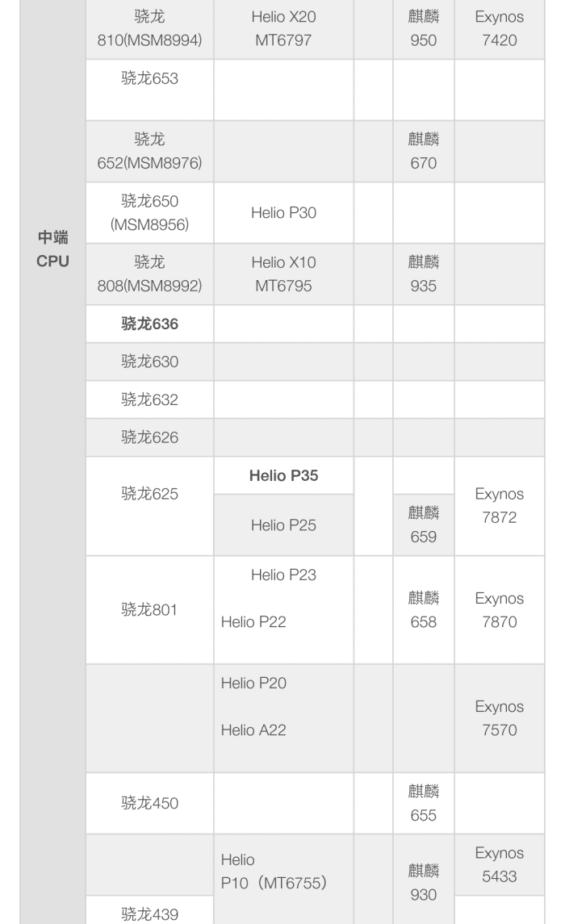Select the 骁龙450 cell
The height and width of the screenshot is (924, 565).
[149, 803]
